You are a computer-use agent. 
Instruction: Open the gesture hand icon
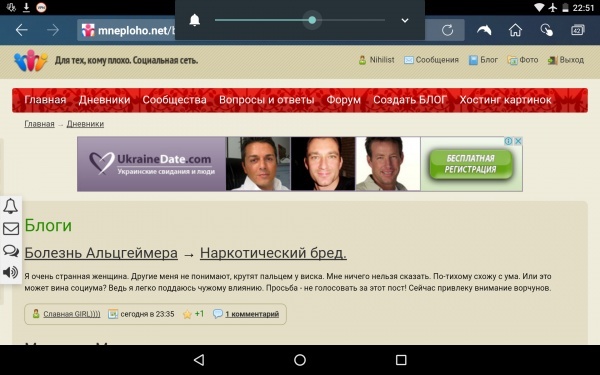pyautogui.click(x=546, y=30)
